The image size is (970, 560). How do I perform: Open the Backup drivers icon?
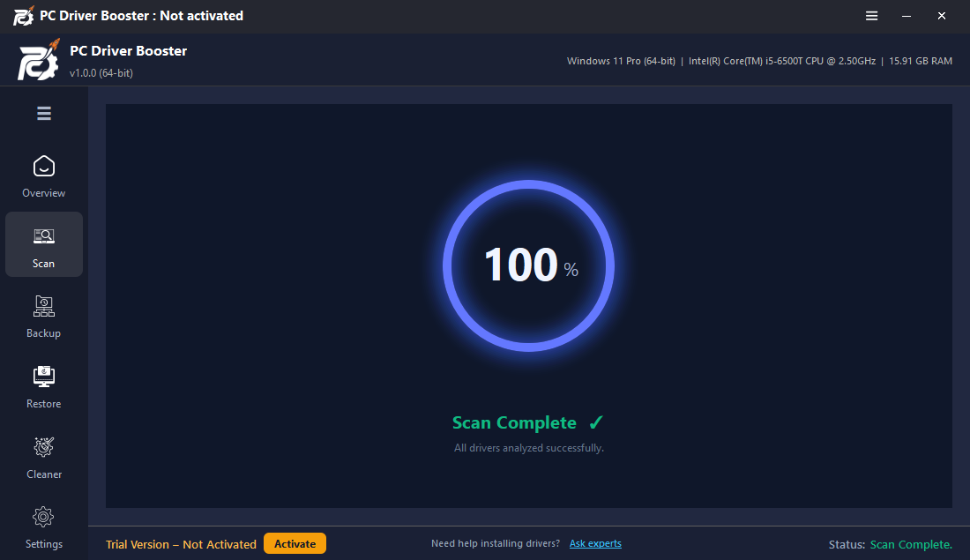click(x=43, y=306)
